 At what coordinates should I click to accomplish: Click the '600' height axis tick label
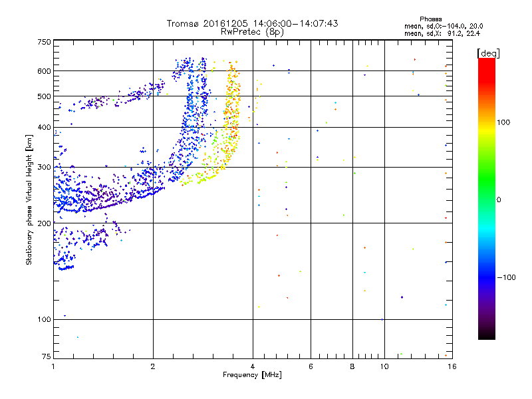point(44,71)
